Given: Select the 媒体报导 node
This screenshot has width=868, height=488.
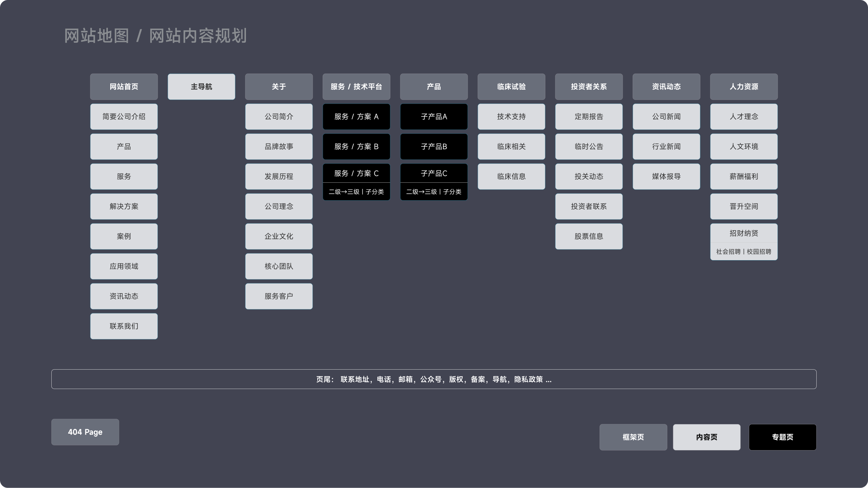Looking at the screenshot, I should 666,177.
